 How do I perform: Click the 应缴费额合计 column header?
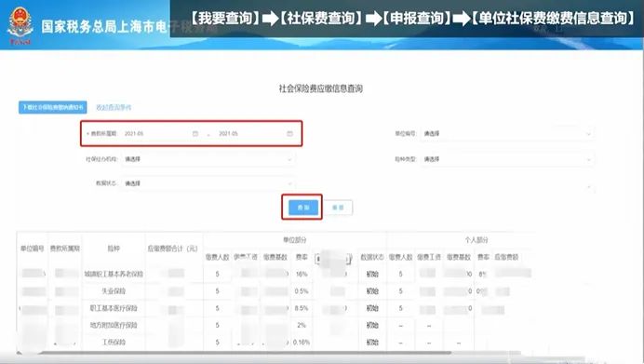tap(173, 249)
